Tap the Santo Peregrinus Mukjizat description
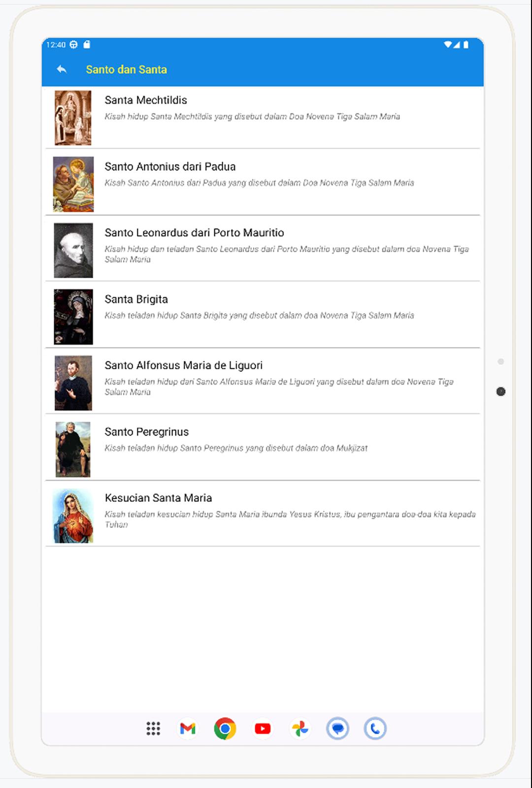Screen dimensions: 532x788 [236, 448]
